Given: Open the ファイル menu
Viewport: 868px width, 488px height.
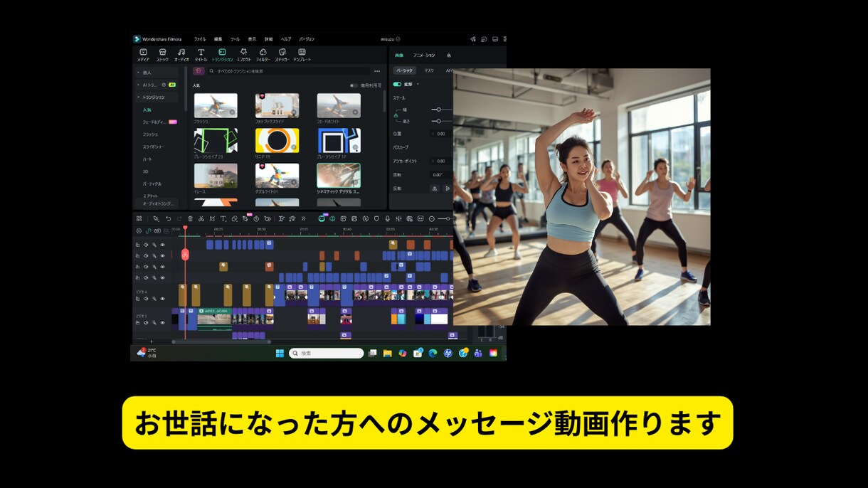Looking at the screenshot, I should point(200,39).
